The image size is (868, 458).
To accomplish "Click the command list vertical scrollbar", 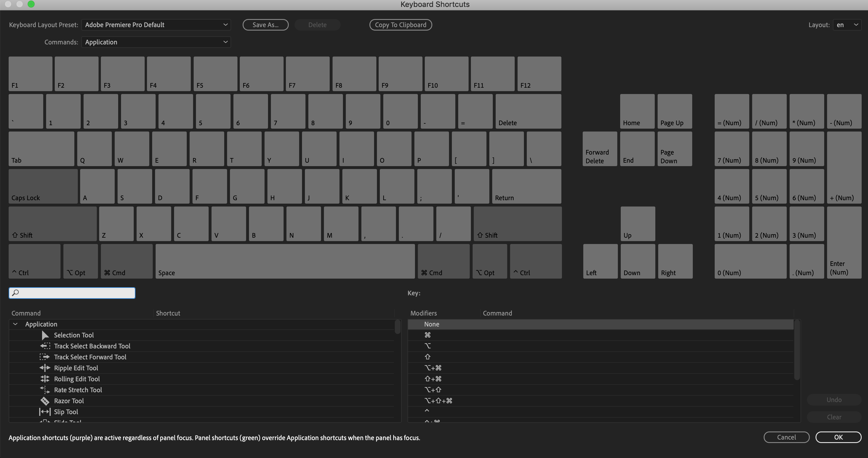I will coord(398,327).
